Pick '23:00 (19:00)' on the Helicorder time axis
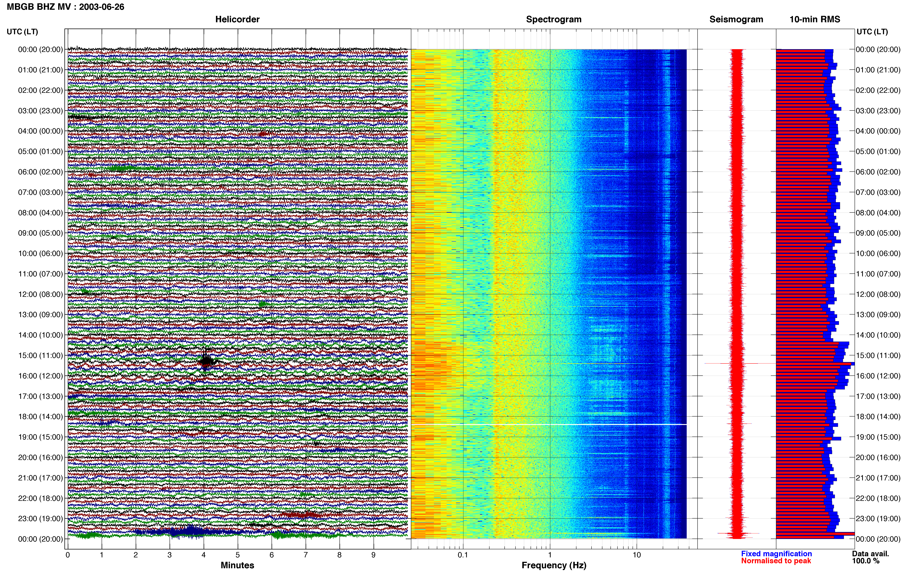Image resolution: width=924 pixels, height=578 pixels. click(x=41, y=519)
